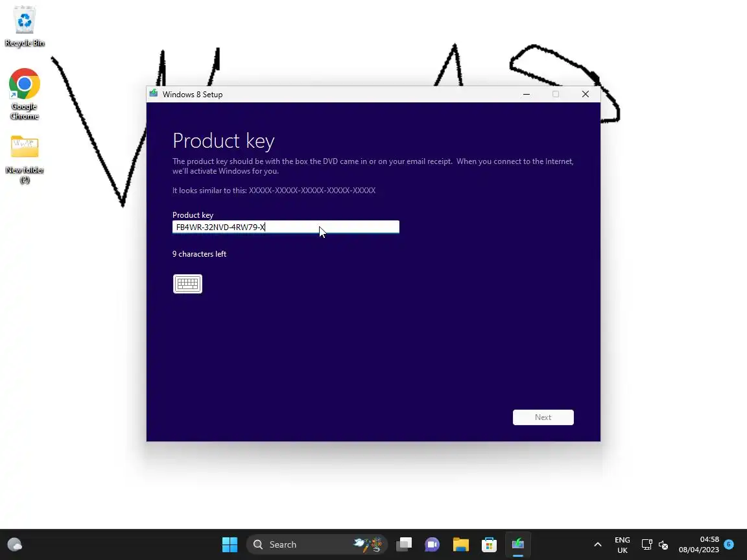The height and width of the screenshot is (560, 747).
Task: Click the '9 characters left' text
Action: (x=199, y=254)
